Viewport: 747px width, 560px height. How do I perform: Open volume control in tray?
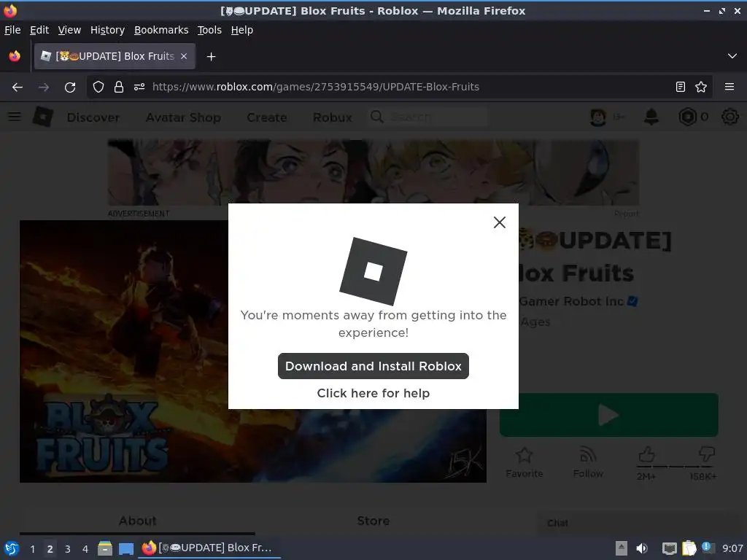click(642, 548)
